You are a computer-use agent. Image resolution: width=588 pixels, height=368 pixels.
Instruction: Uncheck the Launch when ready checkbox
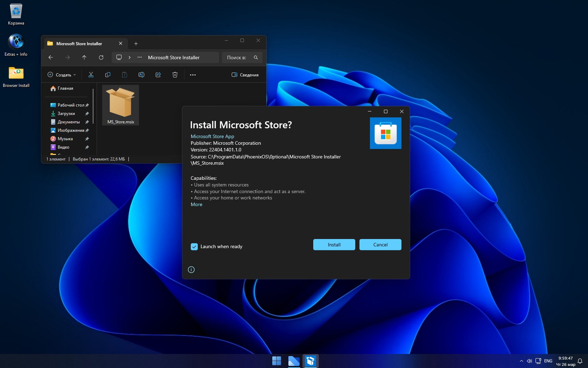coord(194,247)
